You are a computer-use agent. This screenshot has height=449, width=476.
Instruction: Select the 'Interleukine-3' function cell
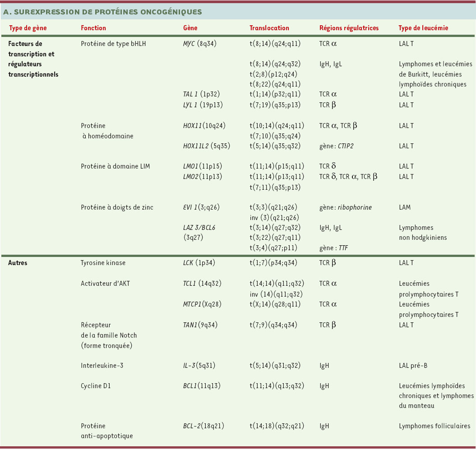point(102,365)
